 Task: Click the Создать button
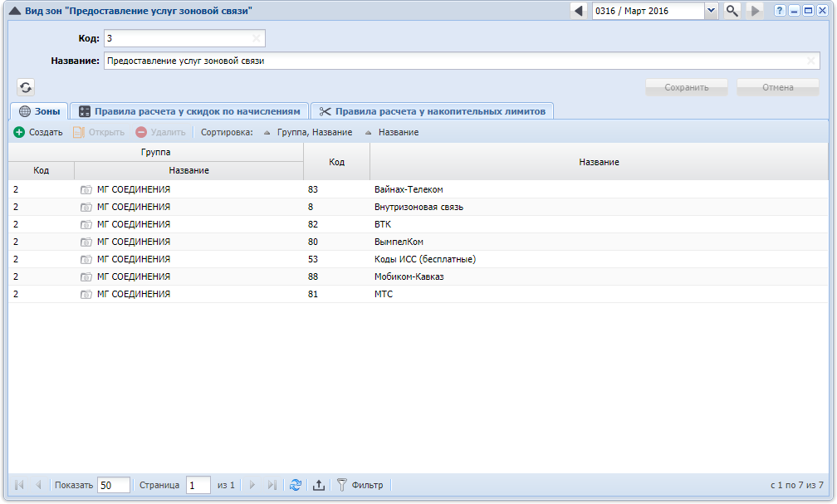click(x=38, y=132)
